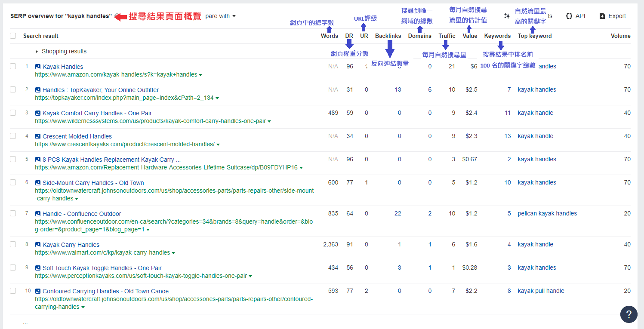The image size is (644, 329).
Task: Click word count 2,363 in walmart row
Action: pos(330,244)
